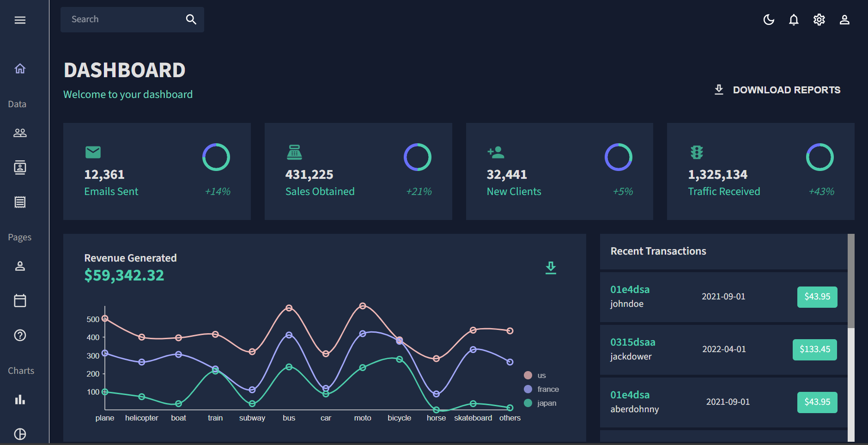Click the us data point at bus

coord(289,308)
